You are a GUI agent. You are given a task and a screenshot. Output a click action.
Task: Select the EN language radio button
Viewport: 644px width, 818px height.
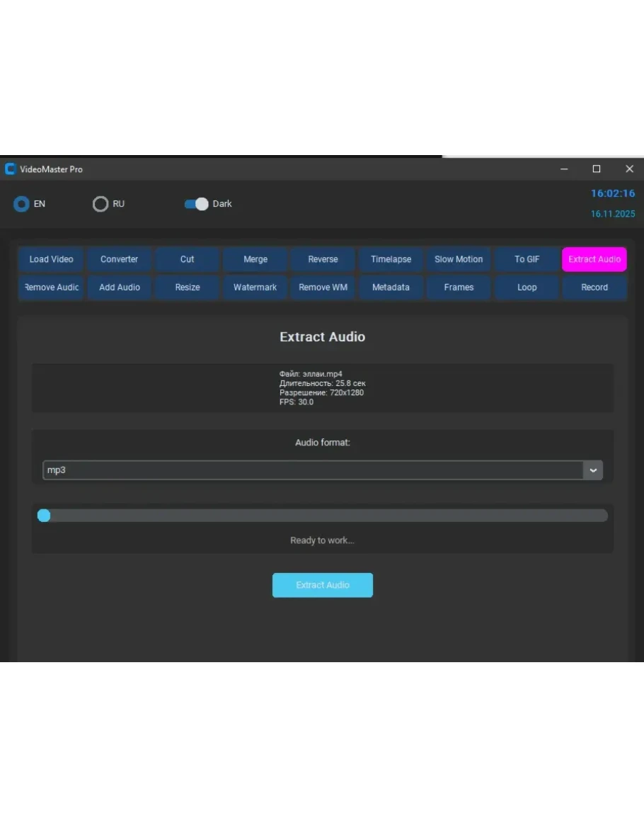[x=22, y=204]
